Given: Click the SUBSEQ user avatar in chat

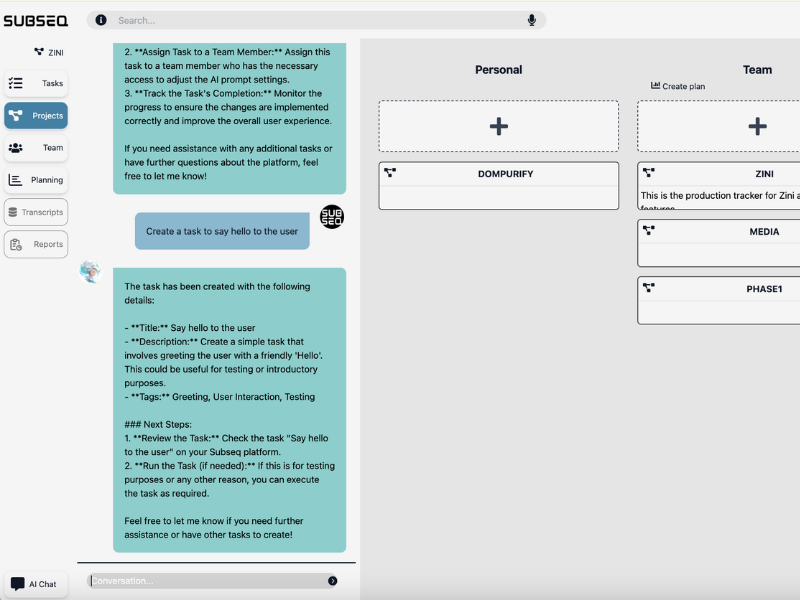Looking at the screenshot, I should click(x=332, y=216).
